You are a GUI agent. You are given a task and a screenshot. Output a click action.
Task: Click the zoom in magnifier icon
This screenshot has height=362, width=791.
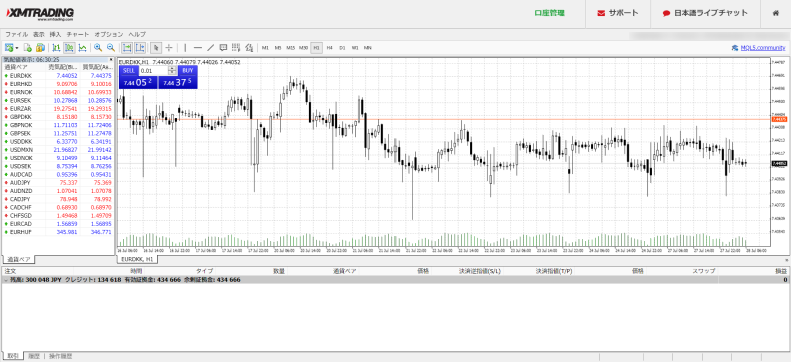click(98, 47)
